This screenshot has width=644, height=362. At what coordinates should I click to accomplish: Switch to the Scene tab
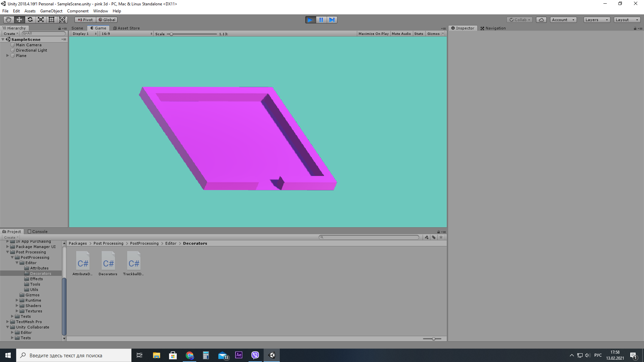pyautogui.click(x=77, y=28)
